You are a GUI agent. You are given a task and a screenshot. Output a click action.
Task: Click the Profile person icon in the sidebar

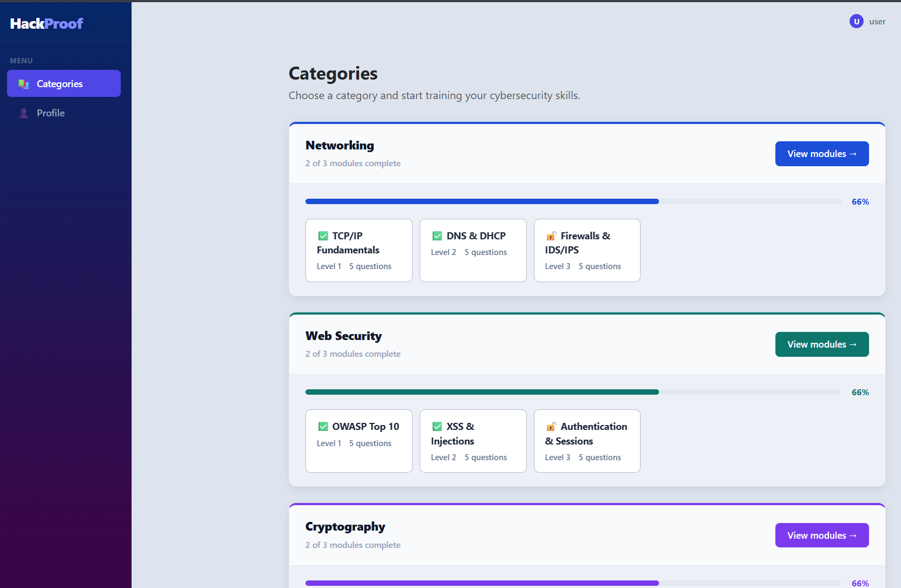[23, 113]
